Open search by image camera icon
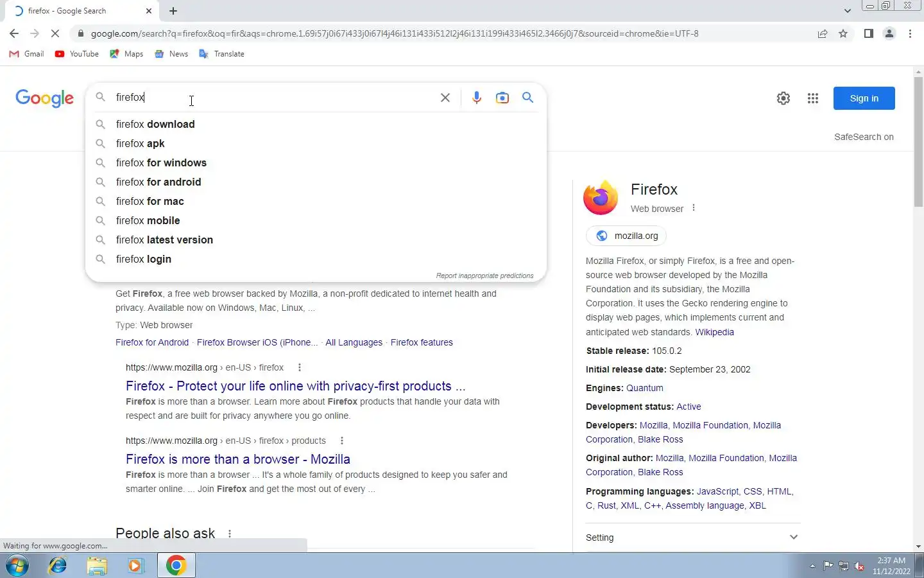Viewport: 924px width, 578px height. [x=502, y=98]
